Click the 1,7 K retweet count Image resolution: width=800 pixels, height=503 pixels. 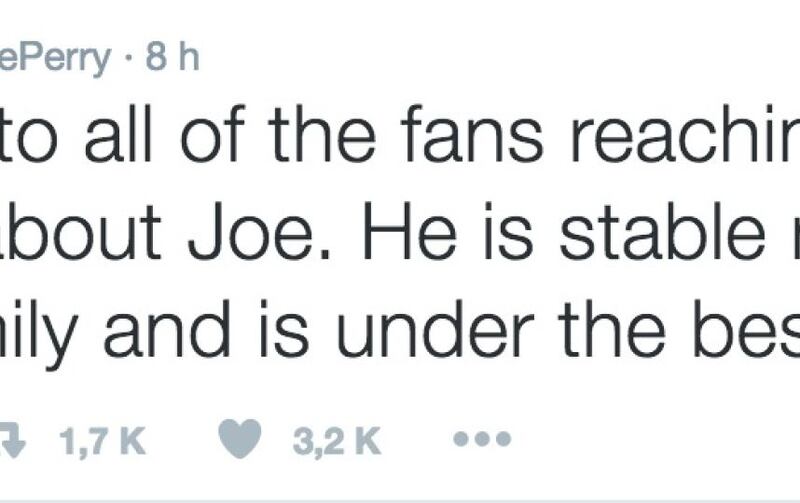pos(102,440)
